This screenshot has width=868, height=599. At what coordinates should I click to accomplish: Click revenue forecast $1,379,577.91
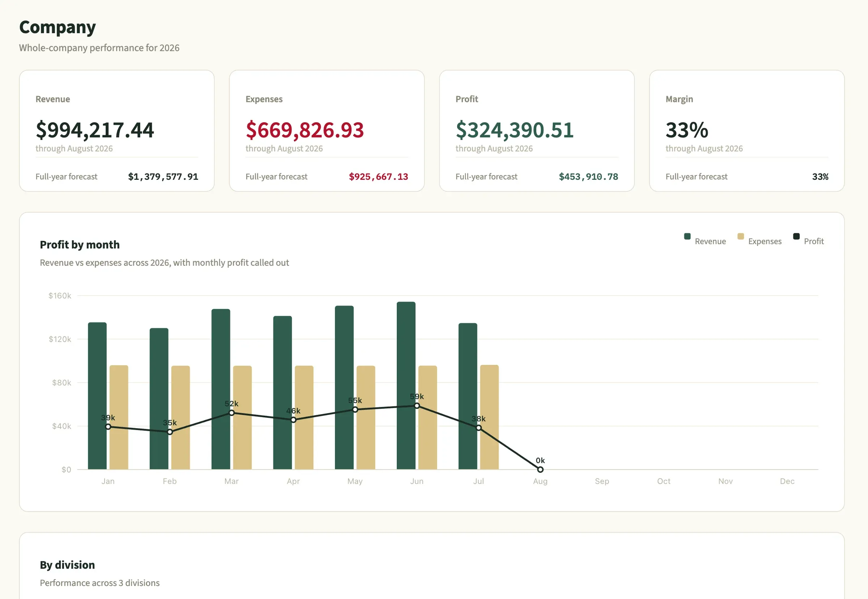point(163,177)
